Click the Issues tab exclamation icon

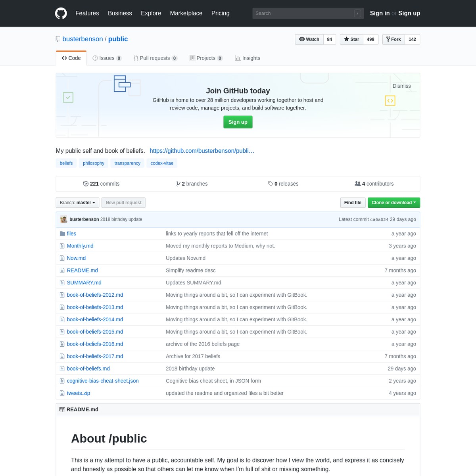click(x=95, y=58)
